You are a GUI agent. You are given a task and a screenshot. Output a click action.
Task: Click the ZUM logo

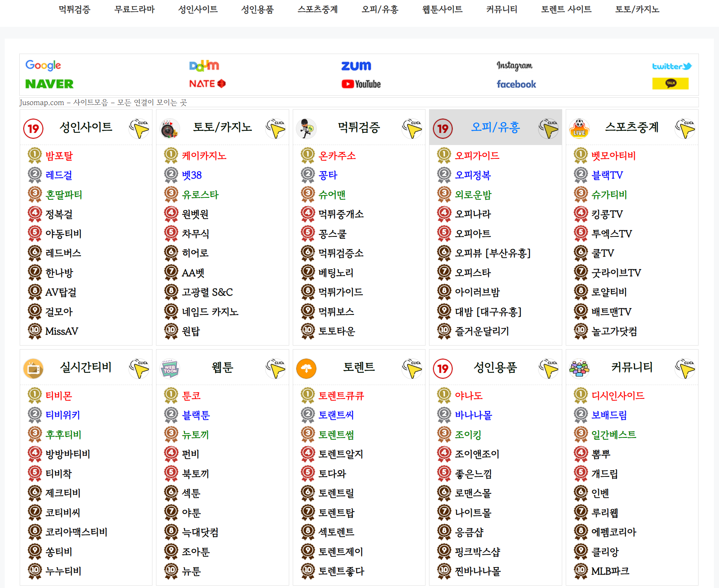click(x=356, y=65)
